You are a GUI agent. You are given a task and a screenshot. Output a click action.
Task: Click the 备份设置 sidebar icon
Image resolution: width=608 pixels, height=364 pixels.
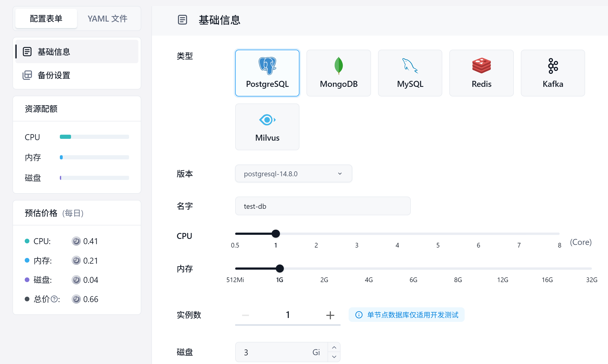click(27, 75)
